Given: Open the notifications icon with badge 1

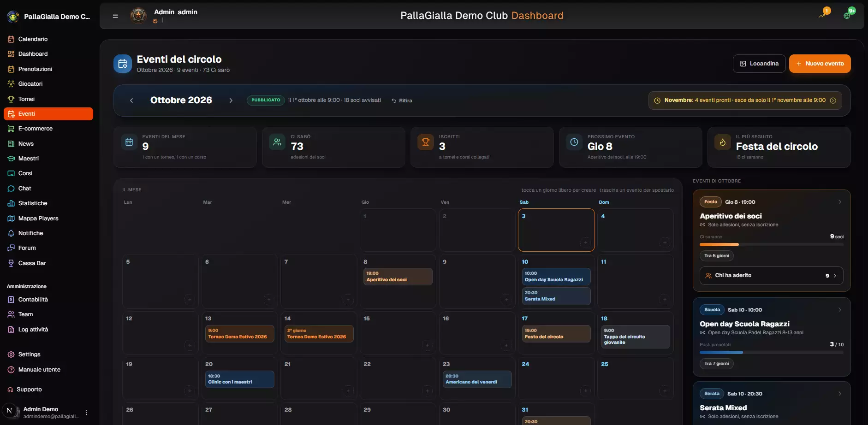Looking at the screenshot, I should click(823, 15).
